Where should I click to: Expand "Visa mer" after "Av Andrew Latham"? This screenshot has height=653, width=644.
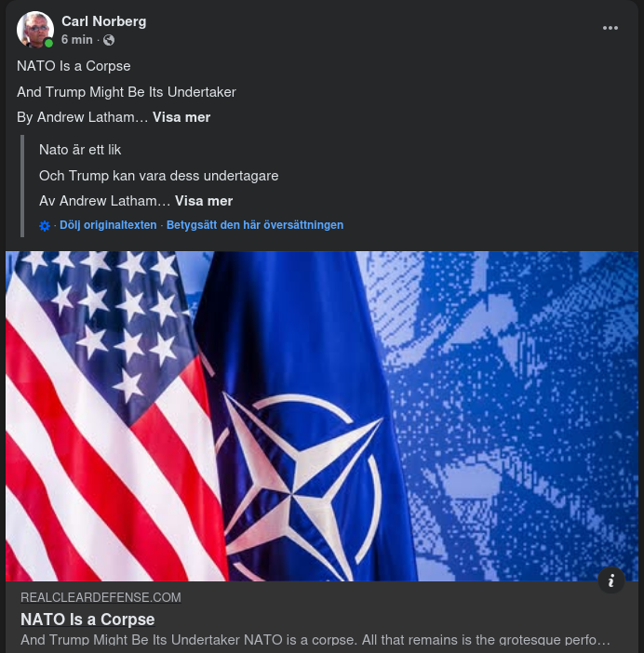pyautogui.click(x=204, y=201)
